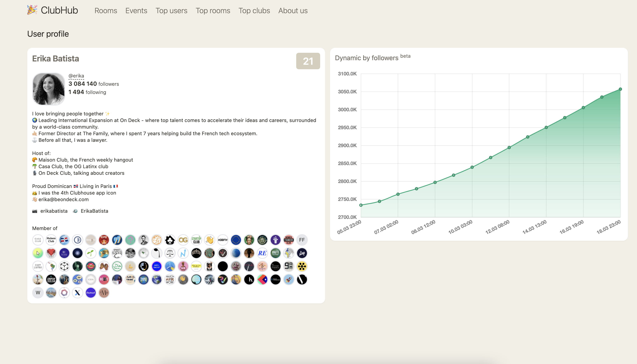Open the Third Culture Kids club icon
637x364 pixels.
click(x=143, y=279)
